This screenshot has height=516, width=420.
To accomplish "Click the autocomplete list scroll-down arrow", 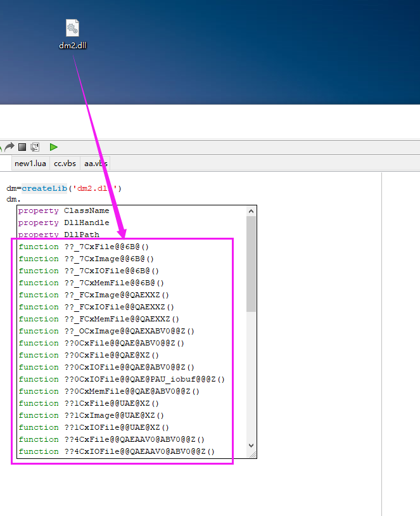I will tap(251, 446).
